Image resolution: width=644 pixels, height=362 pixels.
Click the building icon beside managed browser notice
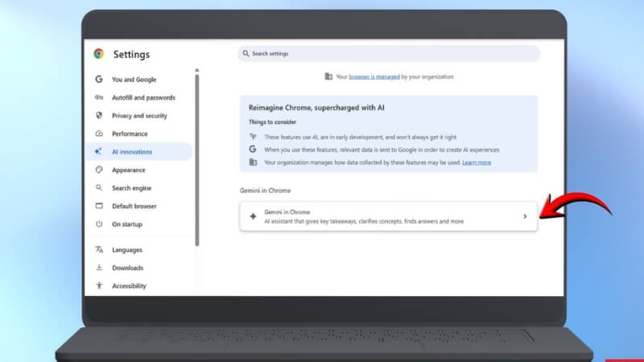tap(328, 76)
